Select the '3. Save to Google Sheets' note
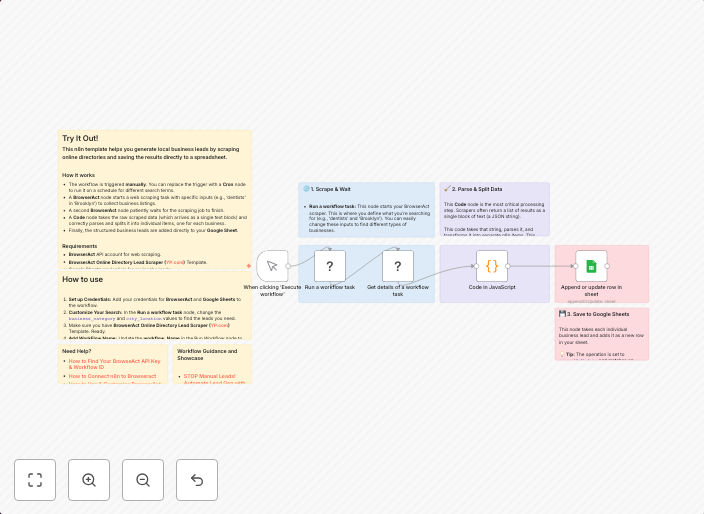The width and height of the screenshot is (704, 514). 597,314
